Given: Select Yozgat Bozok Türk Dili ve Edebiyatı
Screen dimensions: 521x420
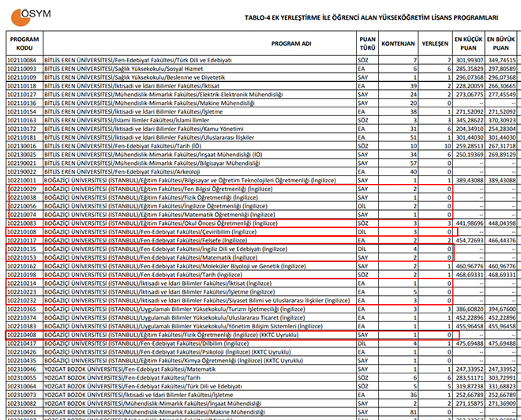Looking at the screenshot, I should pos(143,386).
